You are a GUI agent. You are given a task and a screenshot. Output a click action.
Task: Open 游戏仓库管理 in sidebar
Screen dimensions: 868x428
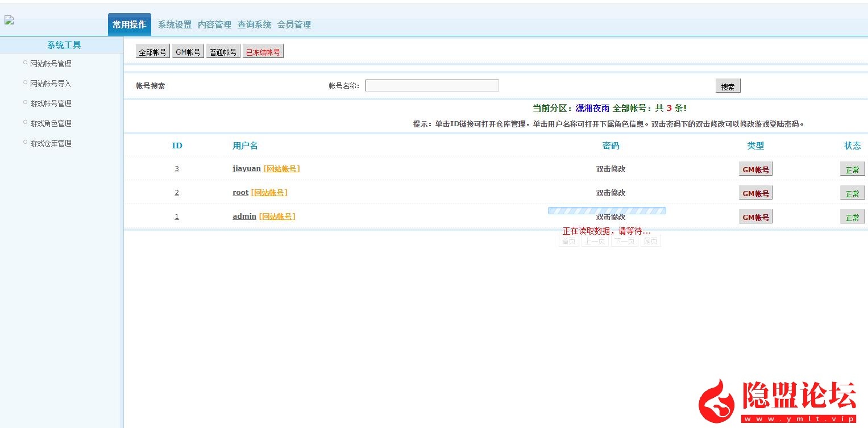coord(51,143)
